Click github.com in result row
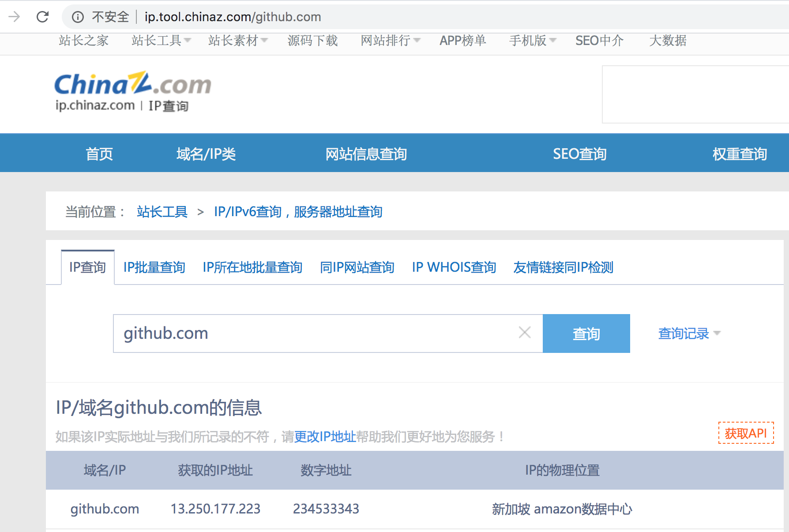This screenshot has height=532, width=789. point(105,509)
